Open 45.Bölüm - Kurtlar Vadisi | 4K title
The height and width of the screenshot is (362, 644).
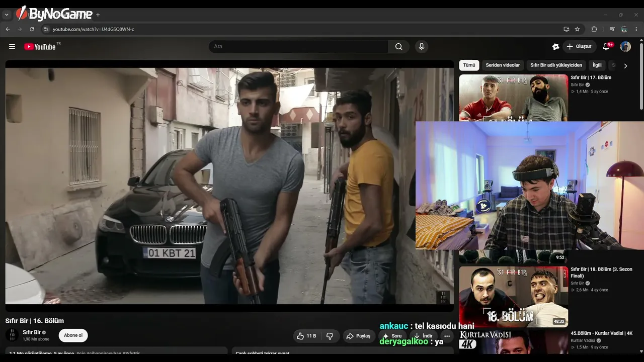pos(602,333)
